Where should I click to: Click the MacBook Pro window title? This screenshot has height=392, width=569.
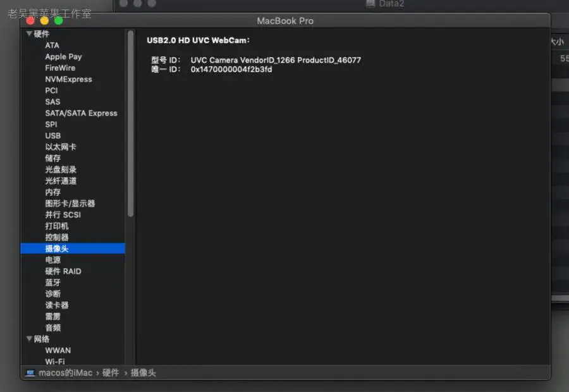pos(285,21)
